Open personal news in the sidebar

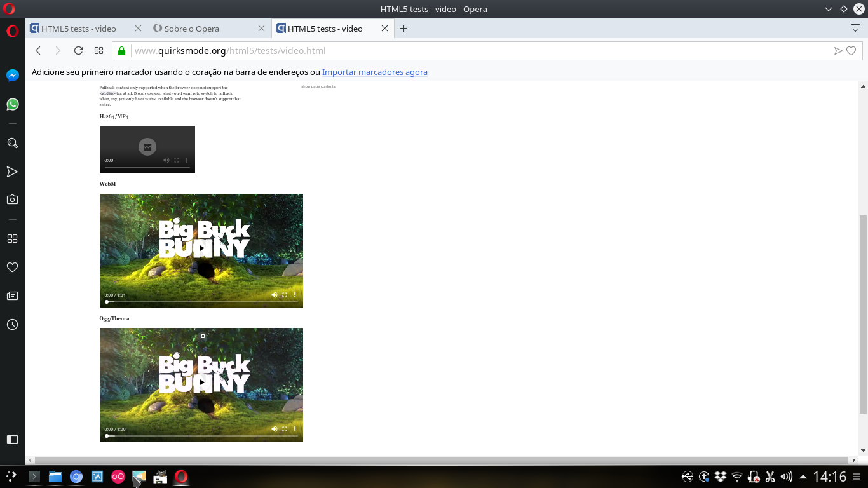tap(12, 296)
